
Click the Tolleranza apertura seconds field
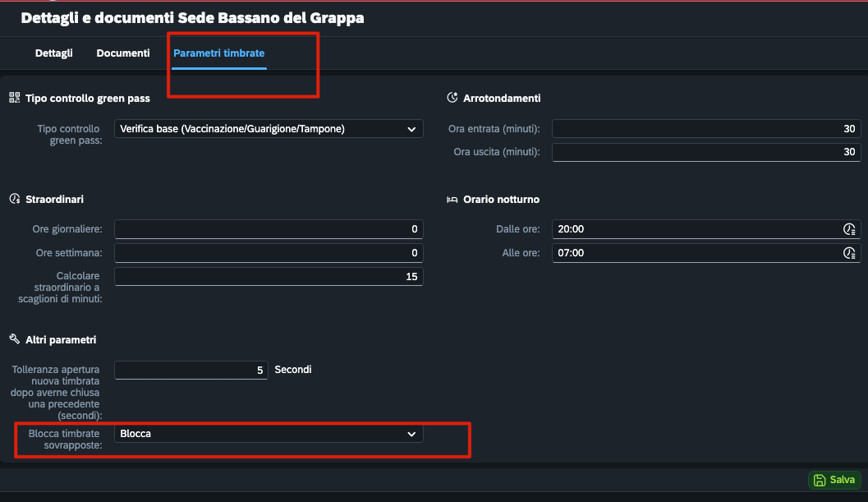tap(191, 370)
